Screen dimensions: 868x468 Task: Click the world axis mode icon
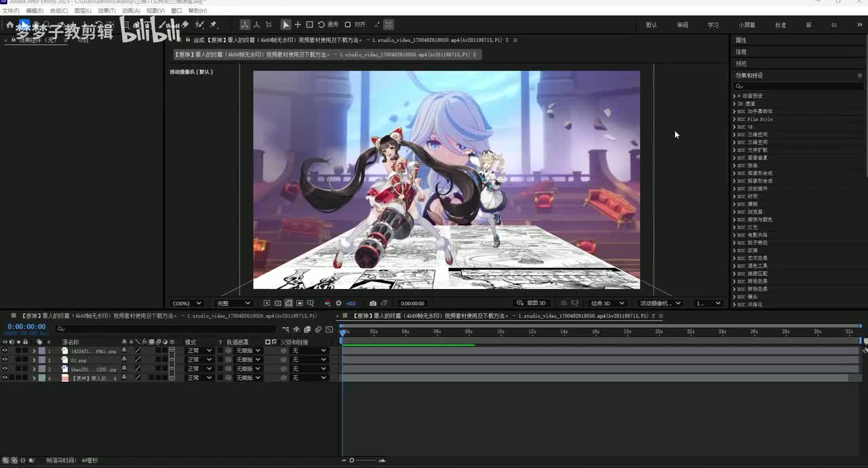[x=257, y=24]
